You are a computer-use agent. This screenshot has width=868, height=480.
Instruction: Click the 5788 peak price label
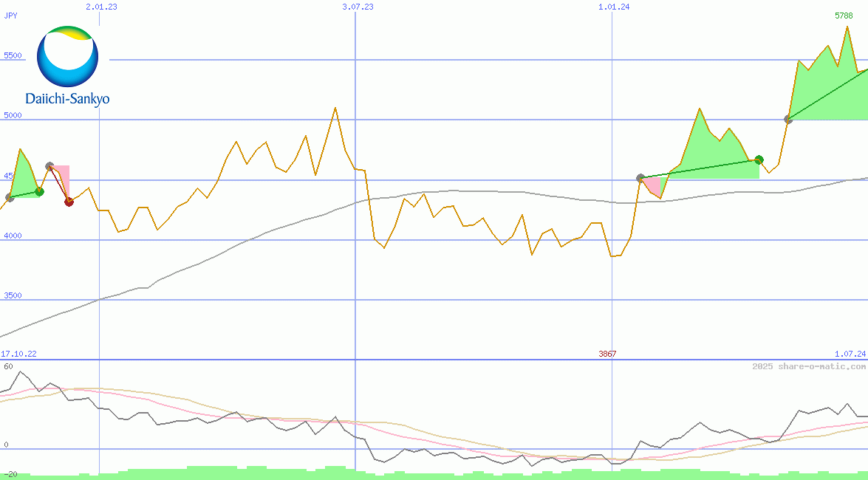point(844,16)
